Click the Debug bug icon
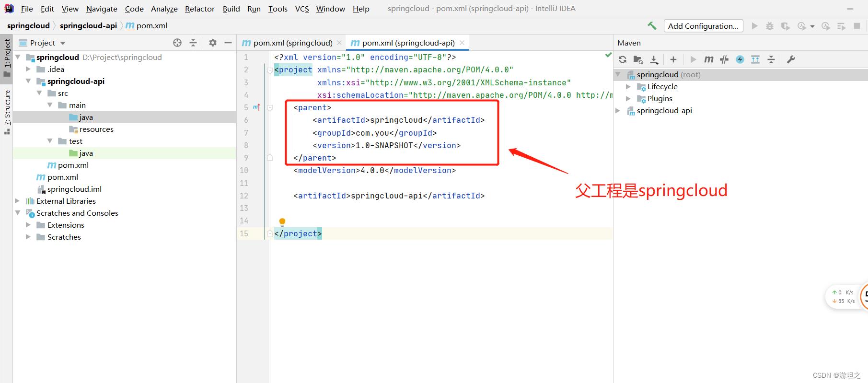Viewport: 868px width, 383px height. [770, 26]
